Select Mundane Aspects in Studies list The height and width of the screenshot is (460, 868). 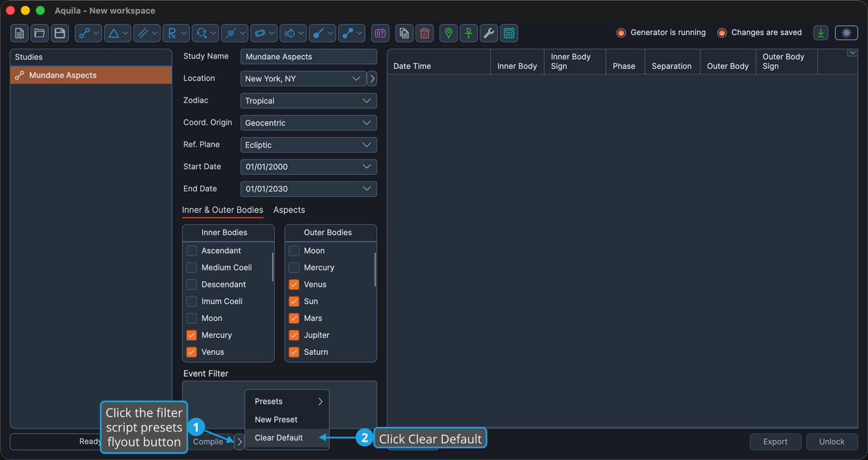click(91, 75)
